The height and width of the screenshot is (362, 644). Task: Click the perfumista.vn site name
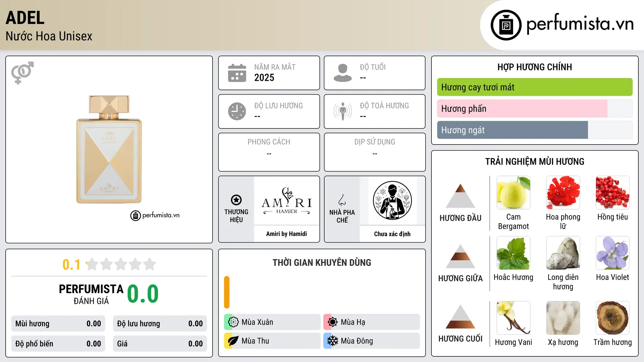(580, 24)
